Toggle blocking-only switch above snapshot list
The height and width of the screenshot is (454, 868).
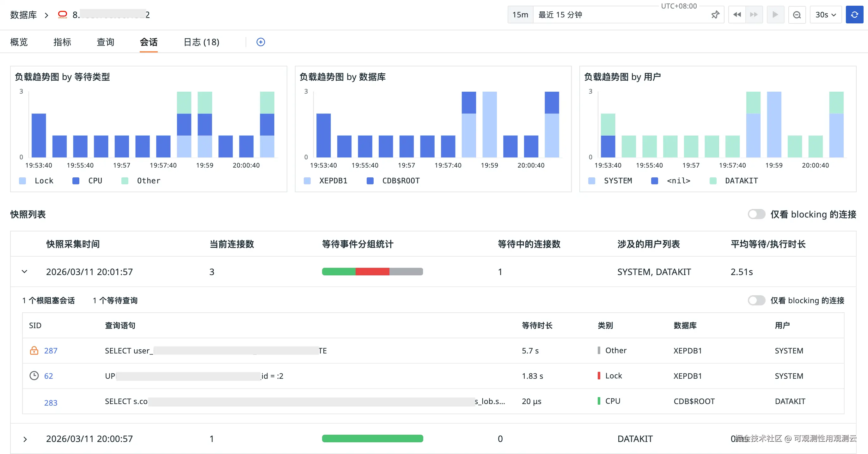756,214
